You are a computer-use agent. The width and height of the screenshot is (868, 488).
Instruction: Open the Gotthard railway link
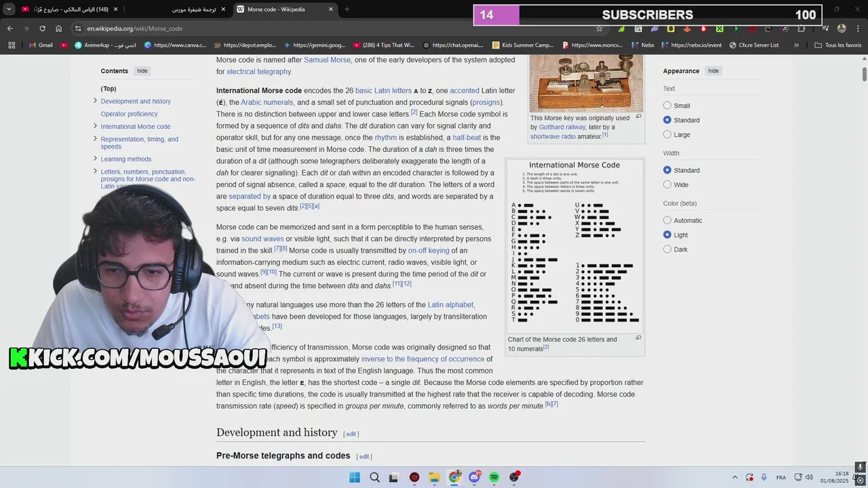coord(562,127)
